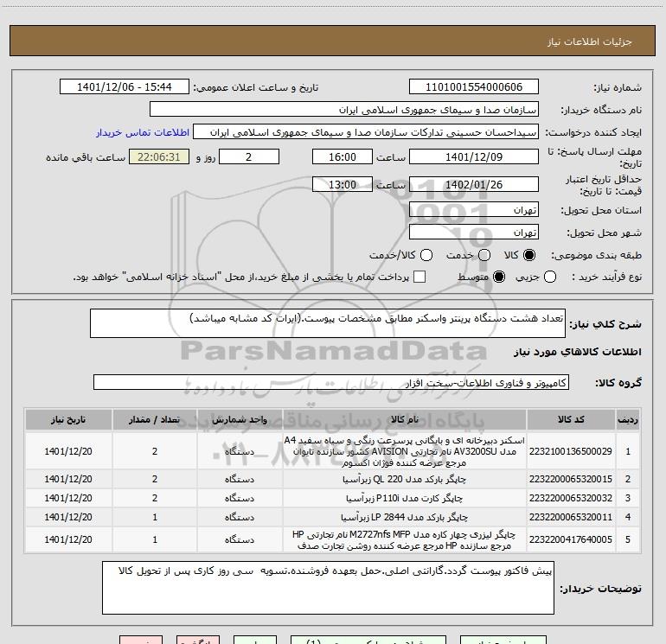Click the ردیف column header
Image resolution: width=666 pixels, height=644 pixels.
(x=628, y=420)
